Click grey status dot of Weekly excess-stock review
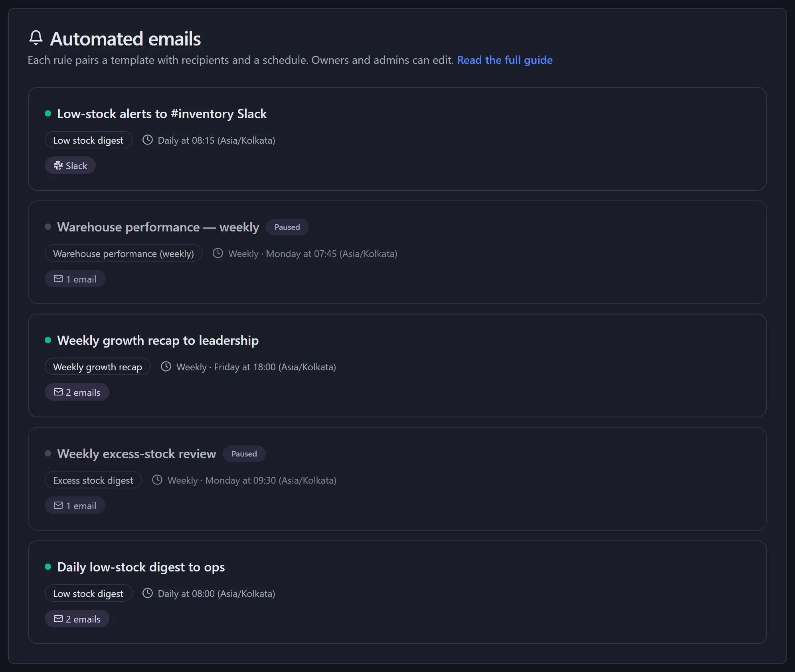This screenshot has width=795, height=672. pos(48,454)
